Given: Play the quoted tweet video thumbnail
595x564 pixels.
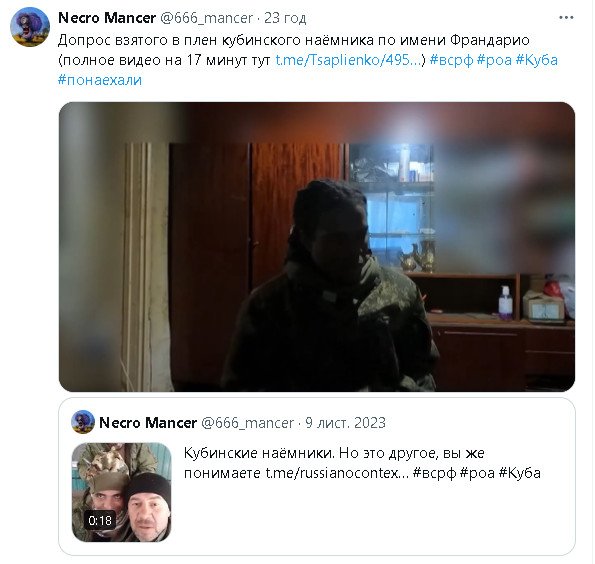Looking at the screenshot, I should pyautogui.click(x=121, y=492).
